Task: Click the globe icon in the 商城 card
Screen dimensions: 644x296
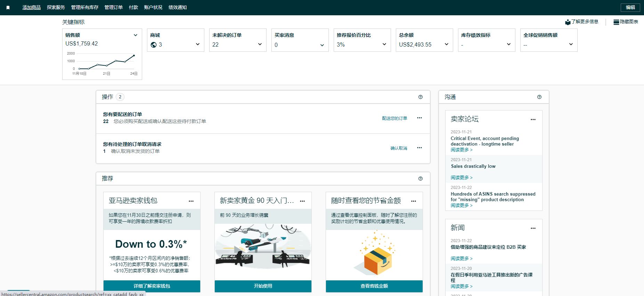Action: tap(154, 44)
